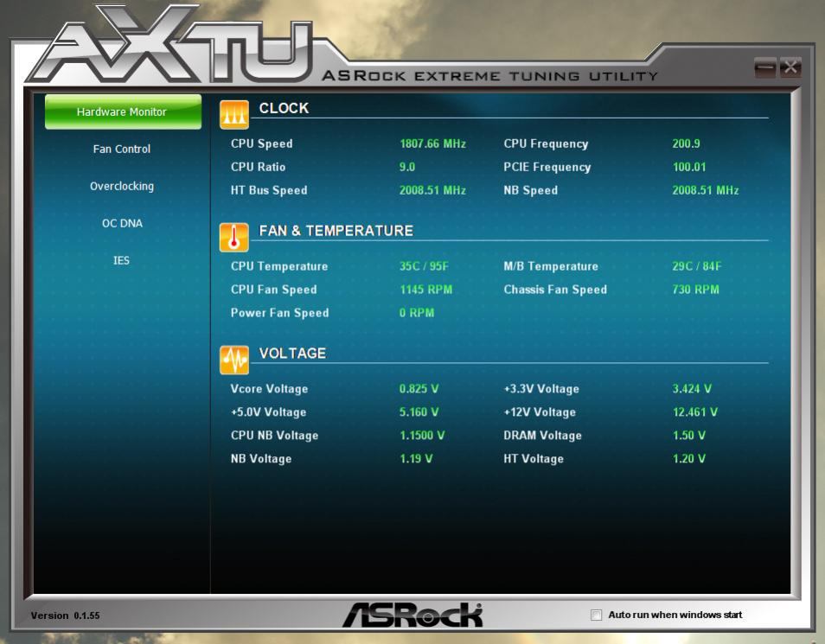The image size is (825, 644).
Task: Click HT Voltage value 1.20 V
Action: point(689,458)
